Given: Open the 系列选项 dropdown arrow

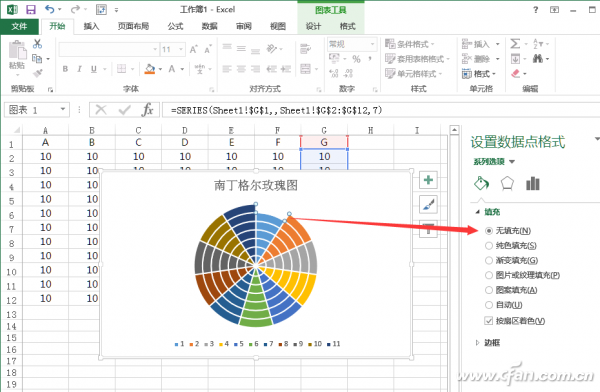Looking at the screenshot, I should point(512,162).
